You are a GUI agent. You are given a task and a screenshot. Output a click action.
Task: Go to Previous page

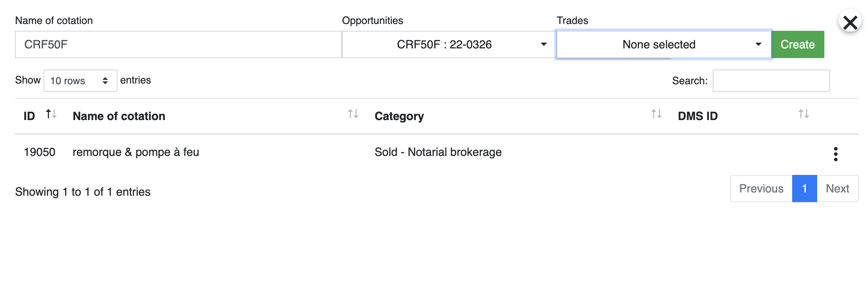761,189
